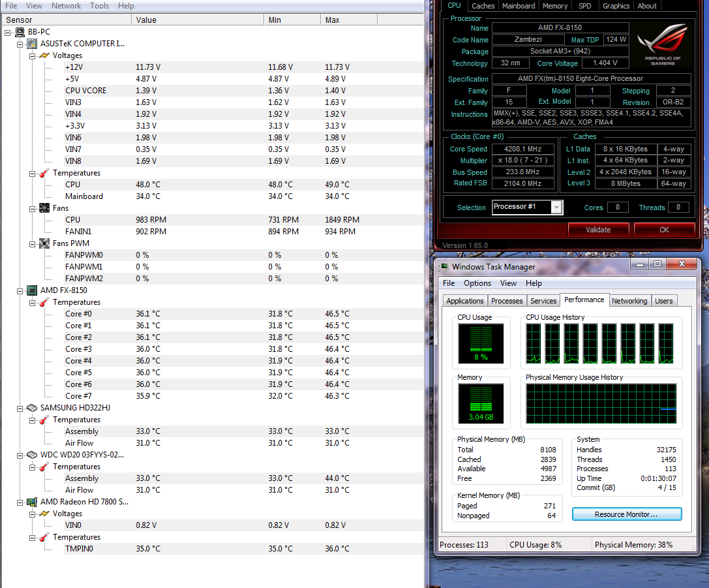Switch to the SPD tab in CPU-Z
The image size is (709, 588).
pyautogui.click(x=584, y=6)
